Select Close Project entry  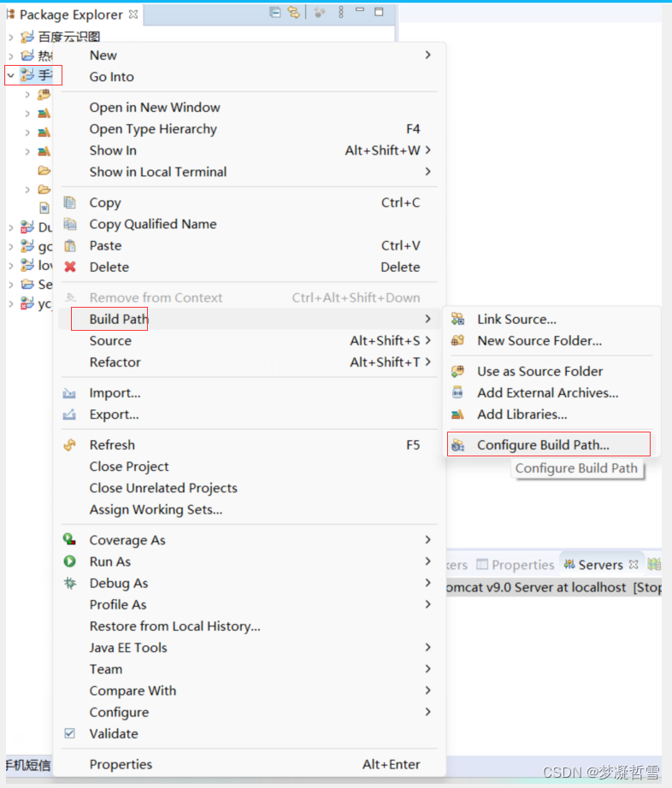click(x=250, y=467)
